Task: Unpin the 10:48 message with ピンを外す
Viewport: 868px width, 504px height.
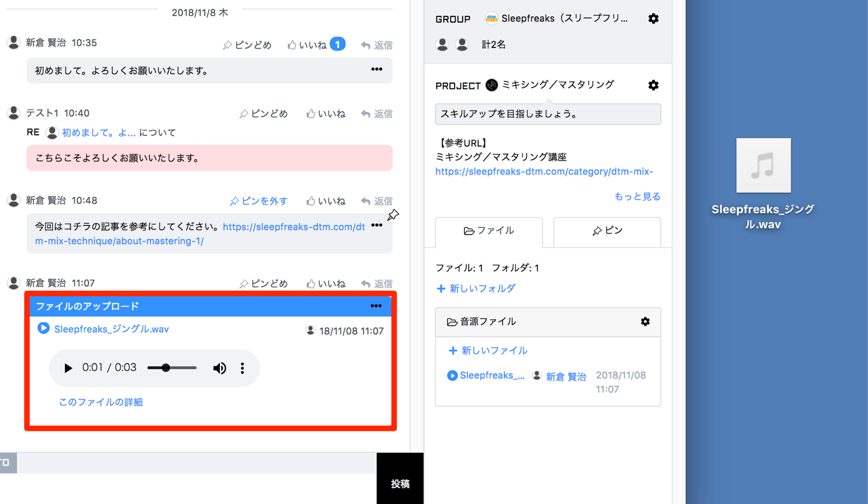Action: tap(259, 201)
